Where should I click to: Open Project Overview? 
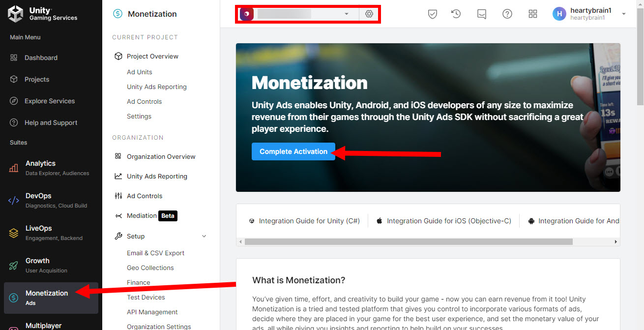coord(152,56)
